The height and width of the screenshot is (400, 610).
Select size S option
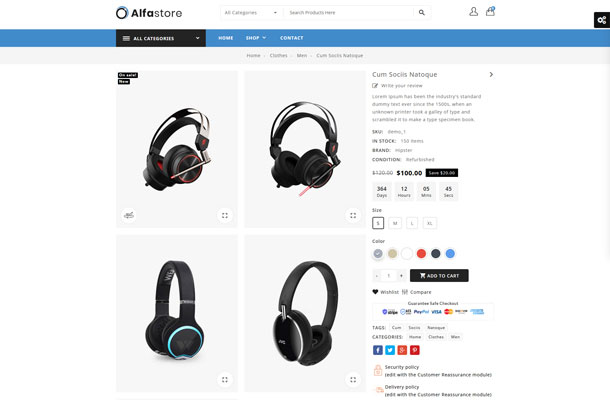pos(378,223)
